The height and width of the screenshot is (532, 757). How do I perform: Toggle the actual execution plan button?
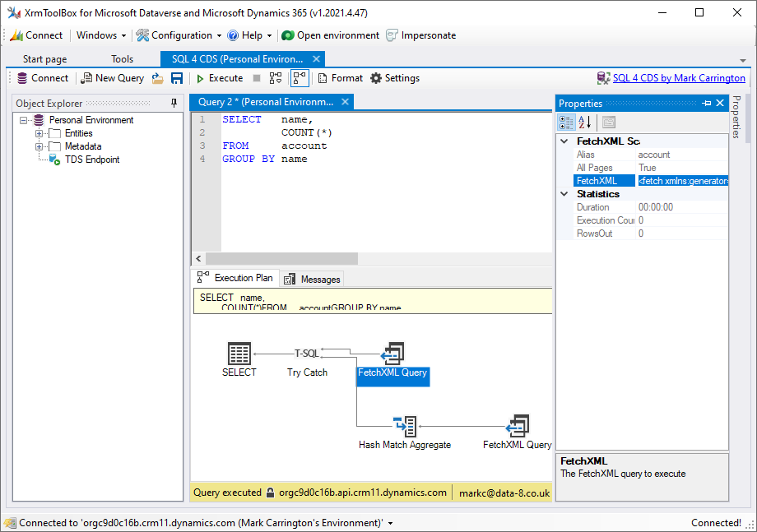tap(300, 78)
